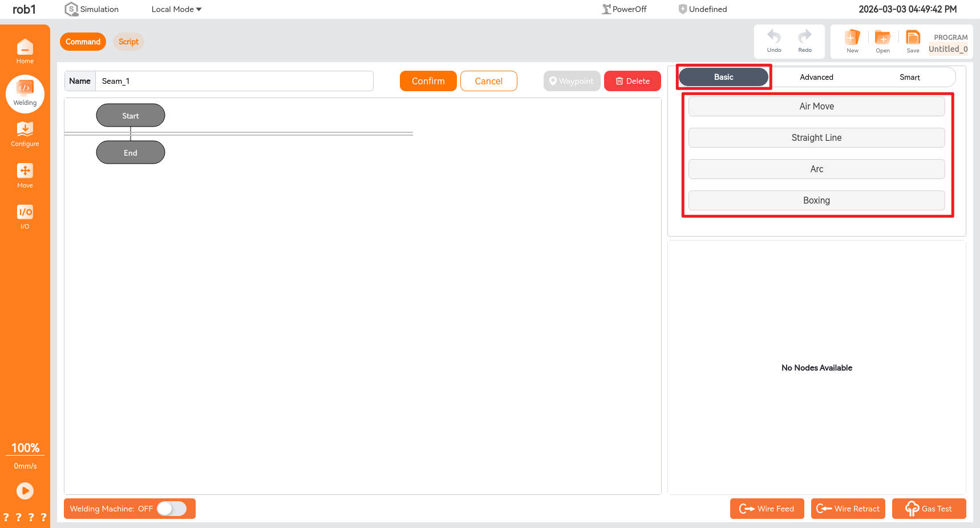Click the 100% speed indicator
The width and height of the screenshot is (980, 528).
coord(25,448)
